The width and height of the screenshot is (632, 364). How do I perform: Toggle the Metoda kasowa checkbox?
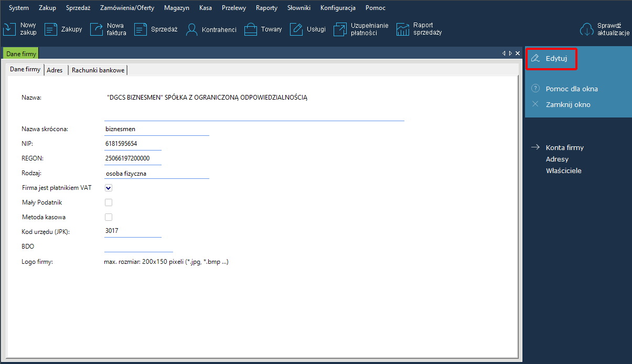pyautogui.click(x=109, y=217)
